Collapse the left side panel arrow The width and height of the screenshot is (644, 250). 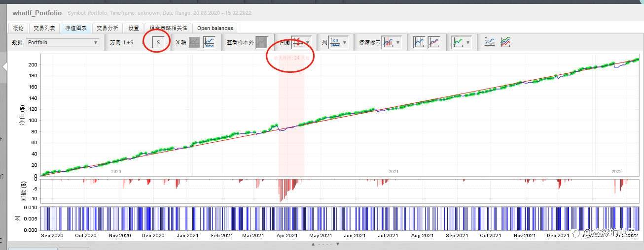click(4, 66)
